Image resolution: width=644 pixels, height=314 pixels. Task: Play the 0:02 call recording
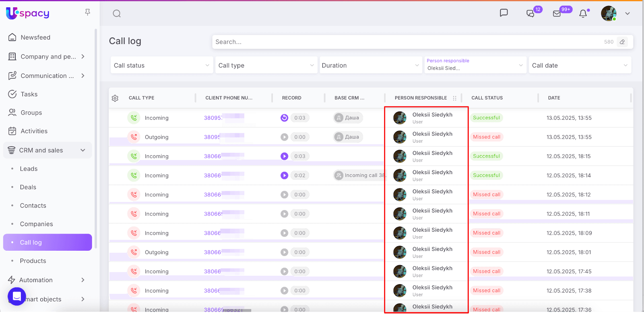click(x=285, y=175)
